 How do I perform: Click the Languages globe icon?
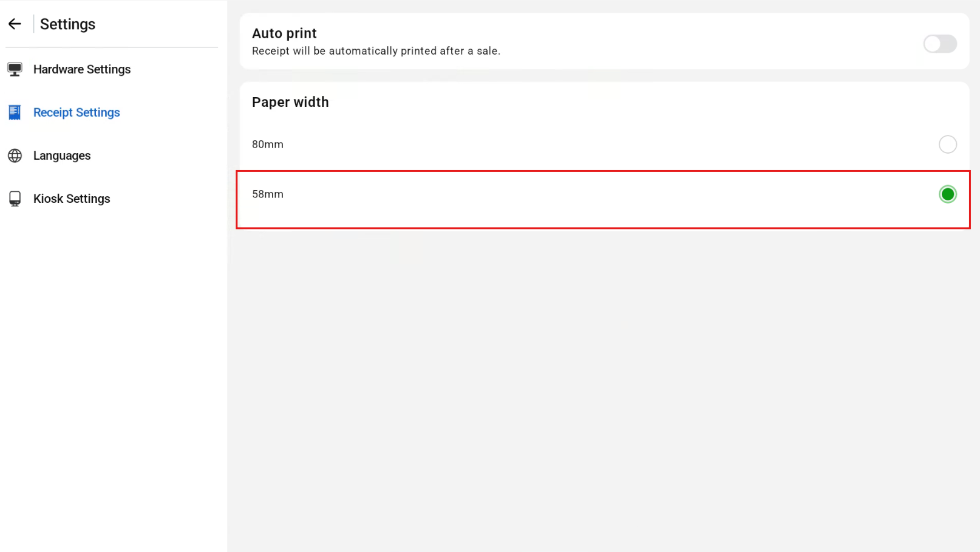point(15,155)
